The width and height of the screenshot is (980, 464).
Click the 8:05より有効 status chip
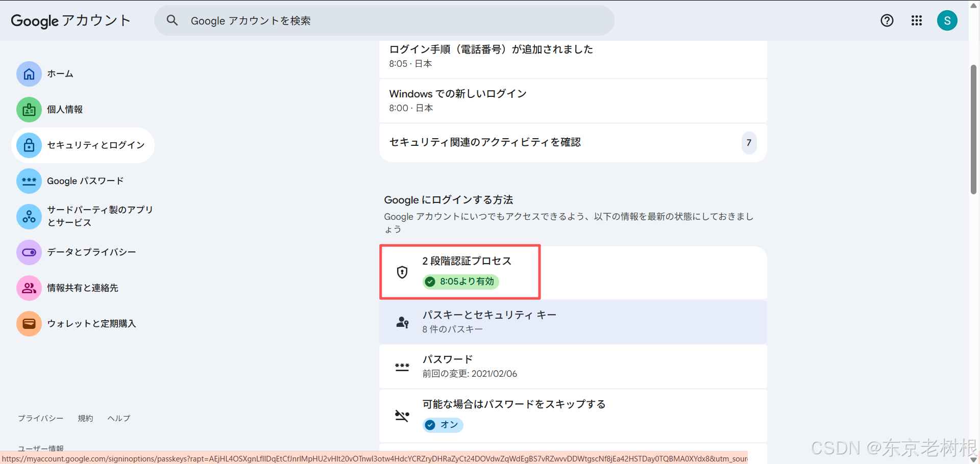pyautogui.click(x=461, y=281)
